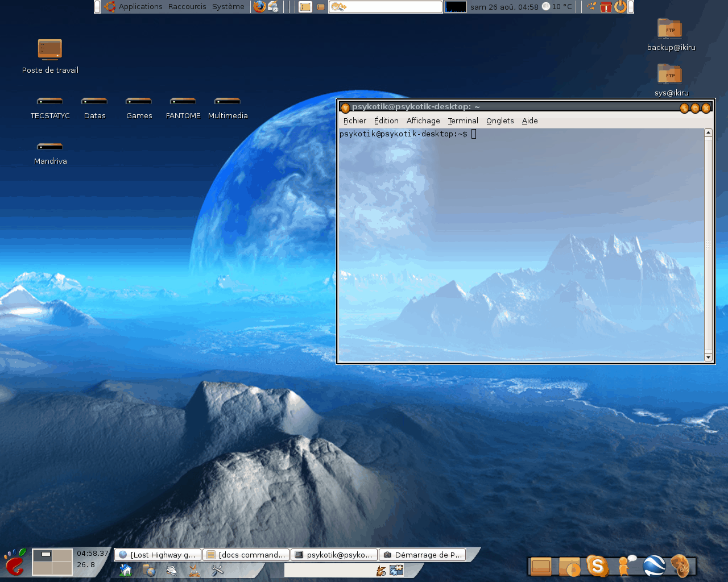Click the shutdown power icon in the top panel
This screenshot has width=728, height=582.
point(619,7)
